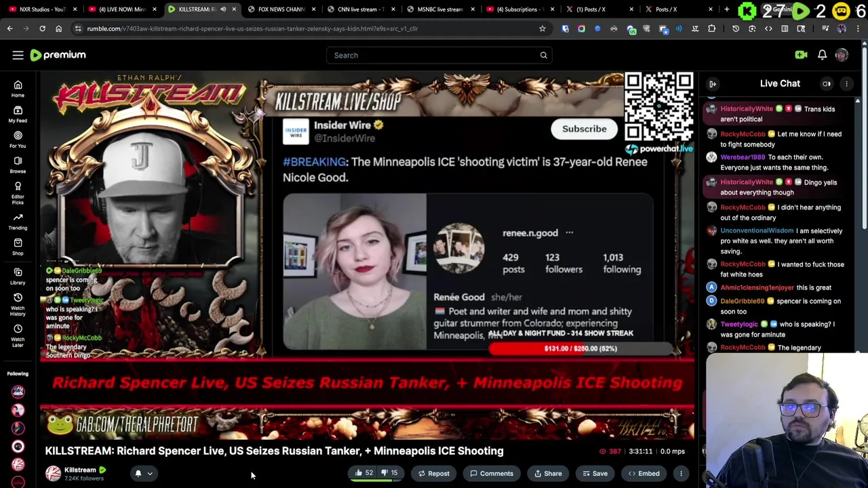Image resolution: width=868 pixels, height=488 pixels.
Task: Go back in browser
Action: click(9, 28)
